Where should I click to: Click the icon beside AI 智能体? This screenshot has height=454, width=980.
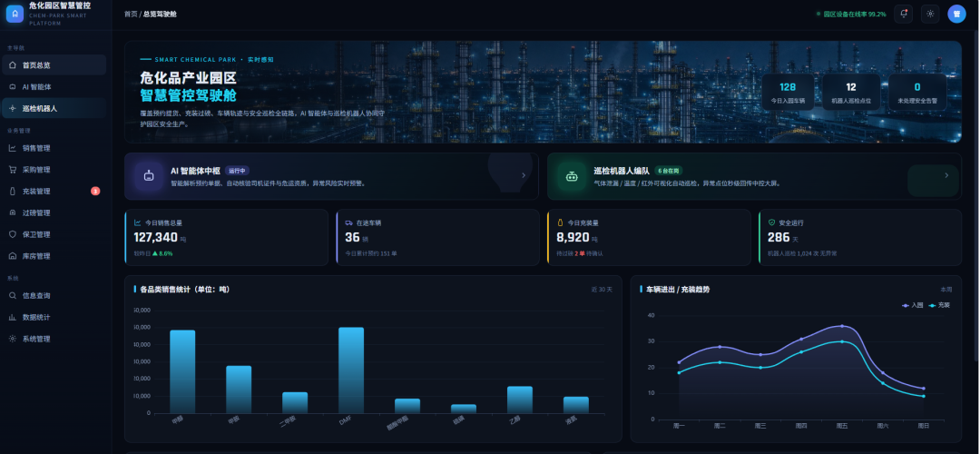pos(13,87)
